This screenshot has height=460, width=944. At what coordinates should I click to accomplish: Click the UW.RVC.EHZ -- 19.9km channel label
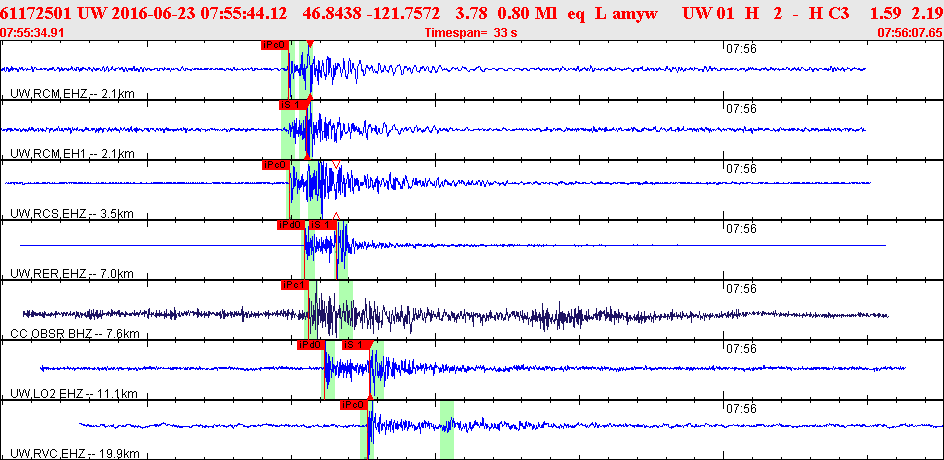75,453
